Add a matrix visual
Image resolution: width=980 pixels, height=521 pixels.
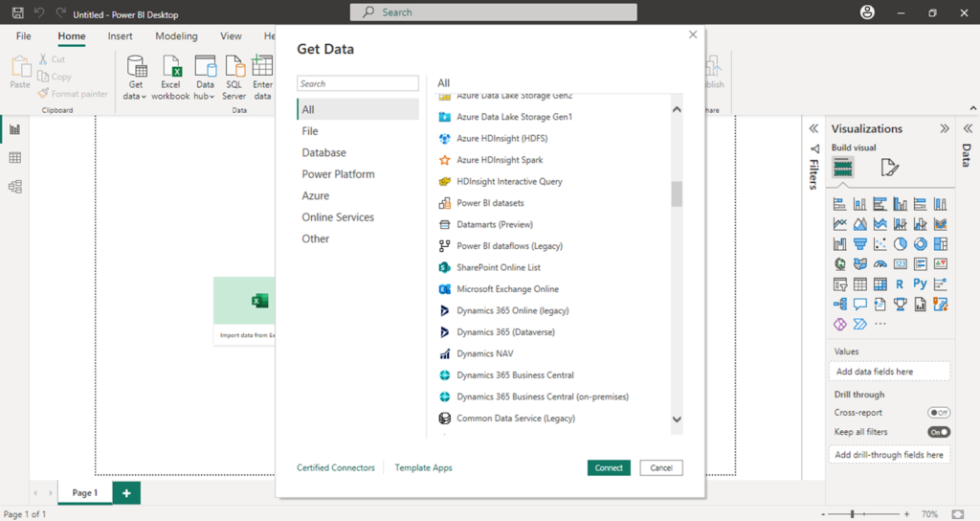tap(880, 284)
